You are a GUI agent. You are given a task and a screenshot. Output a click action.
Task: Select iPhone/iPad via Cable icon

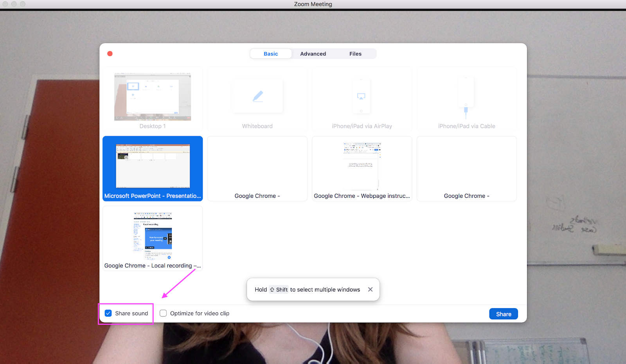point(466,97)
